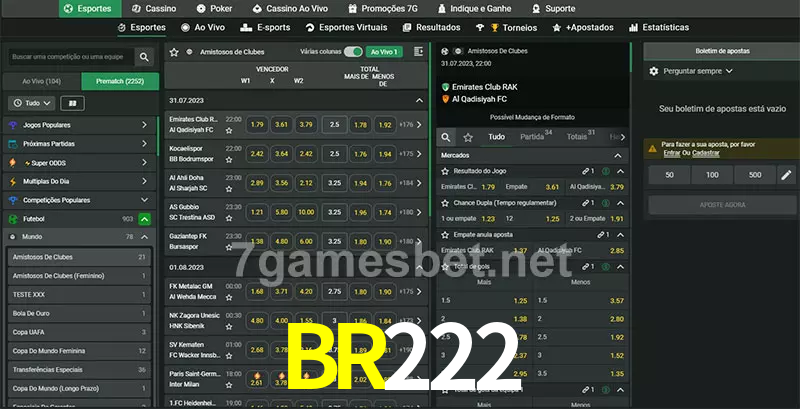Screen dimensions: 800x409
Task: Collapse the Mundo region list
Action: point(144,237)
